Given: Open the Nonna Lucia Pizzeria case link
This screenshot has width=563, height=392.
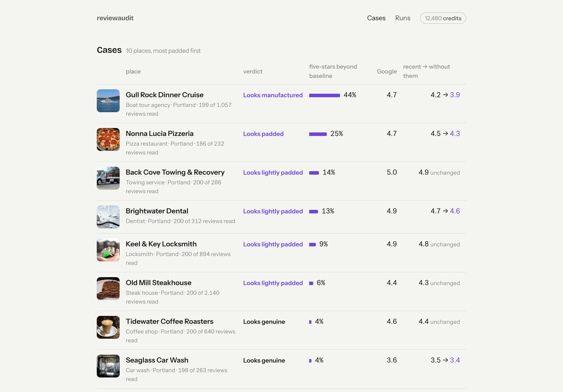Looking at the screenshot, I should pyautogui.click(x=160, y=134).
